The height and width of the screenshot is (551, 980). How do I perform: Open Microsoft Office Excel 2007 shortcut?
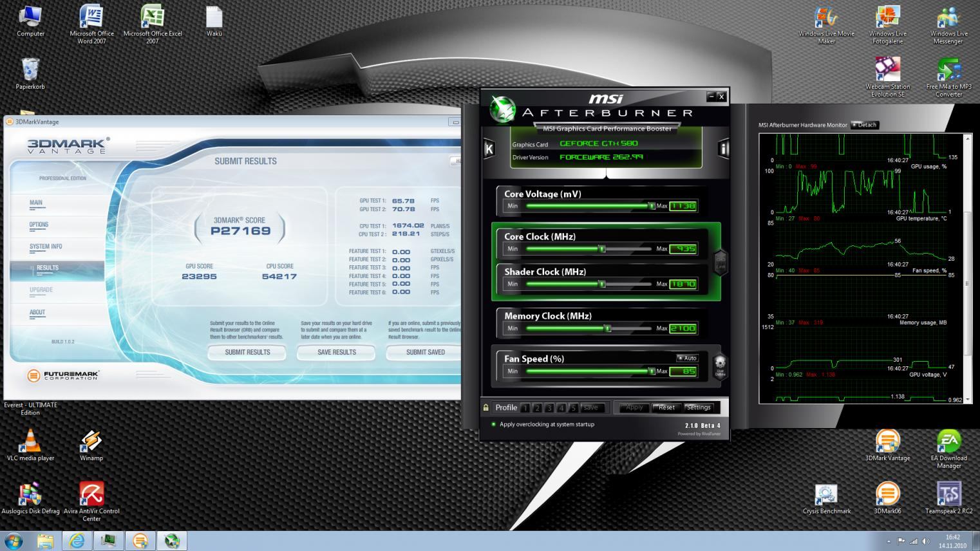[153, 24]
